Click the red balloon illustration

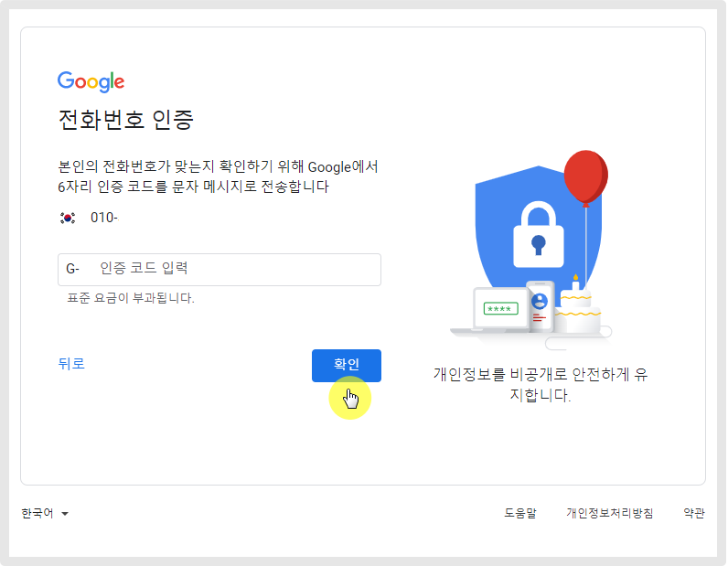585,176
